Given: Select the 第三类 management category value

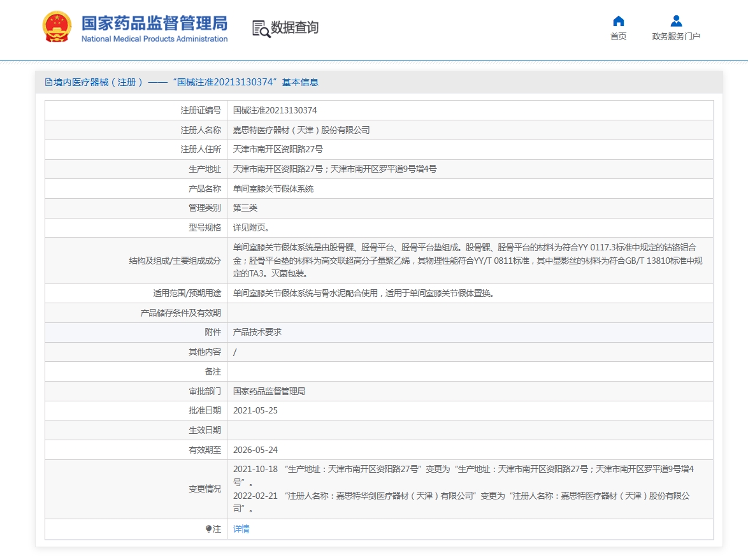Looking at the screenshot, I should tap(245, 208).
